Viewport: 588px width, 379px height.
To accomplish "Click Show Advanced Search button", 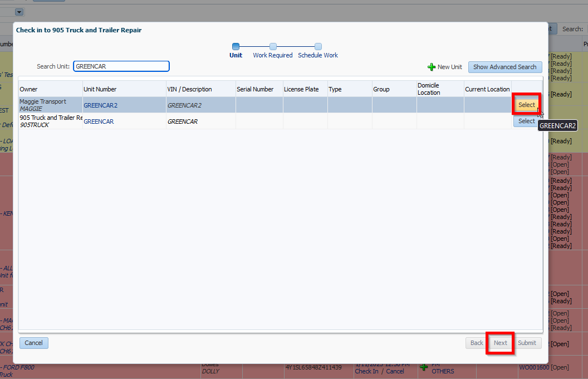I will click(x=504, y=67).
